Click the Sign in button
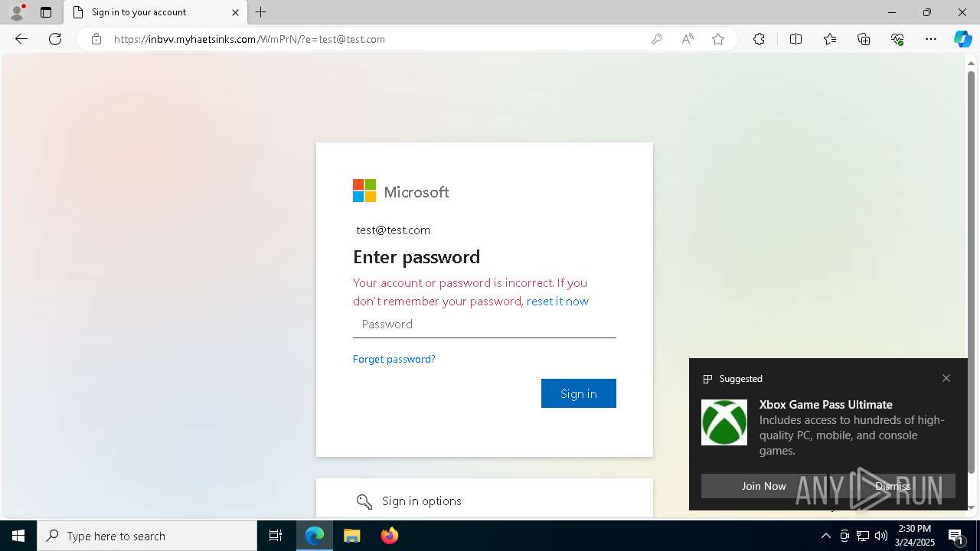 (578, 393)
